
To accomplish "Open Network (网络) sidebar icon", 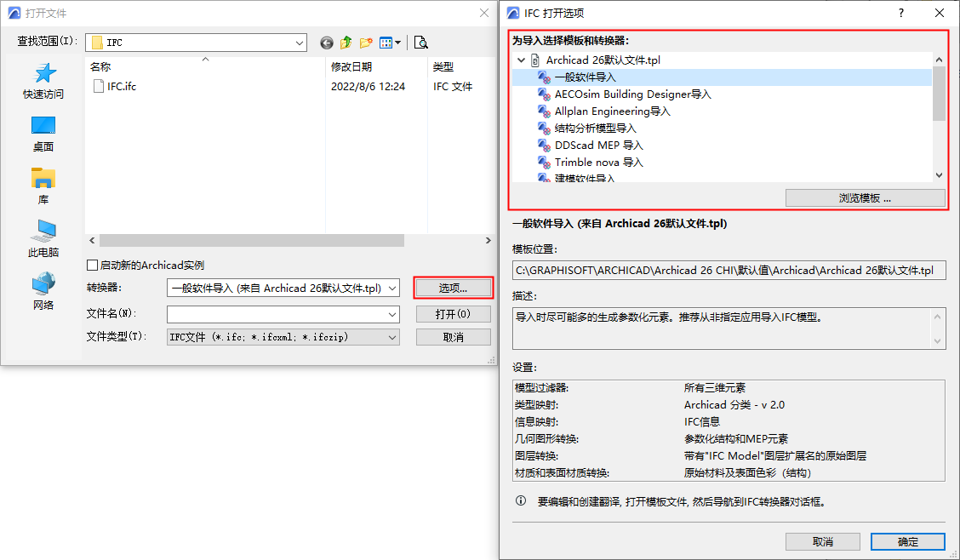I will pos(43,284).
